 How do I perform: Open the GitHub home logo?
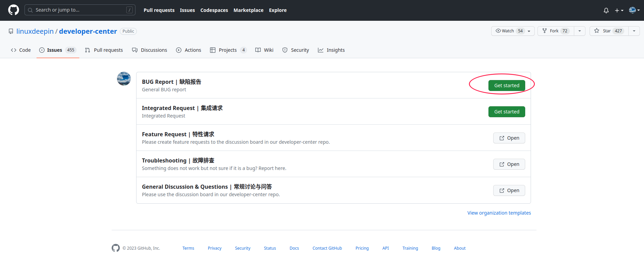click(x=14, y=10)
